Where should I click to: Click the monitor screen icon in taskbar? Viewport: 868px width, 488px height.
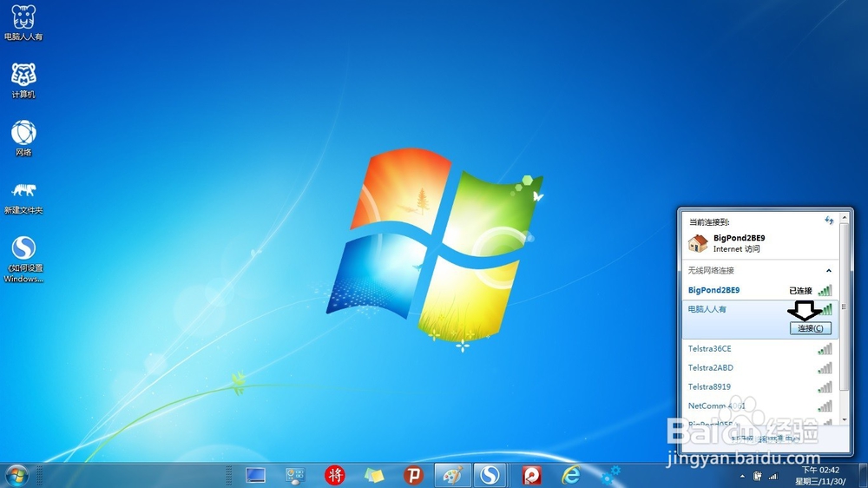255,475
